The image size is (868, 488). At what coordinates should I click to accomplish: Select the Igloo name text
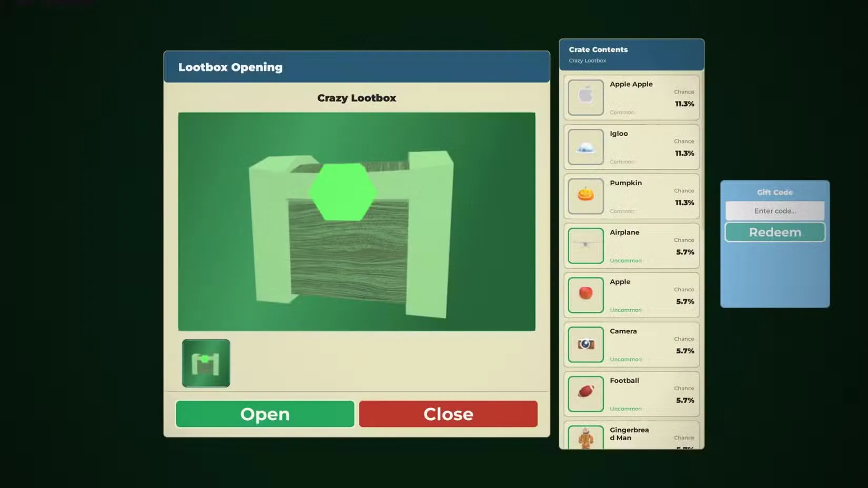pos(619,134)
